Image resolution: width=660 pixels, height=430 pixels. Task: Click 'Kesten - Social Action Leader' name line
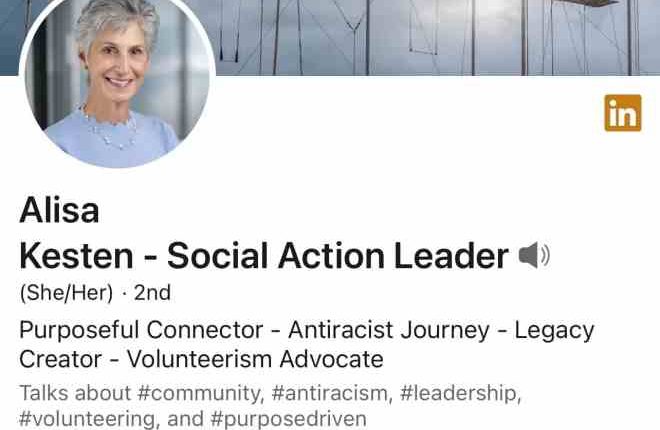pyautogui.click(x=264, y=255)
